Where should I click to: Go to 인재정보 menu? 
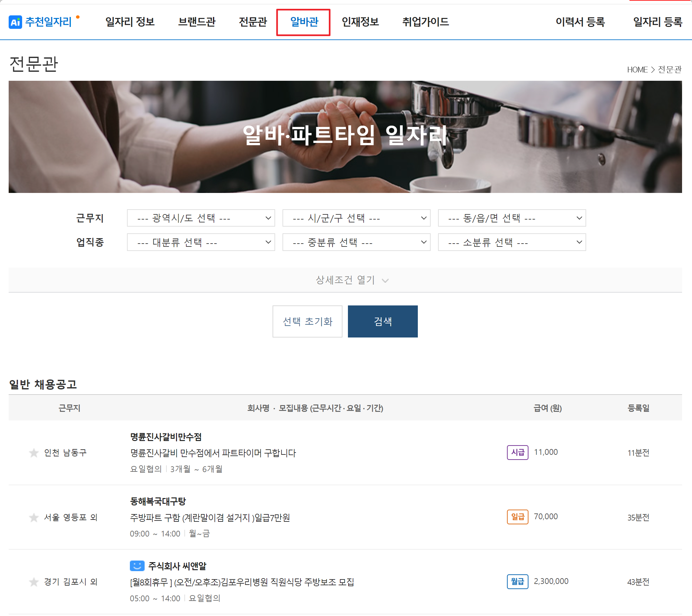(360, 22)
